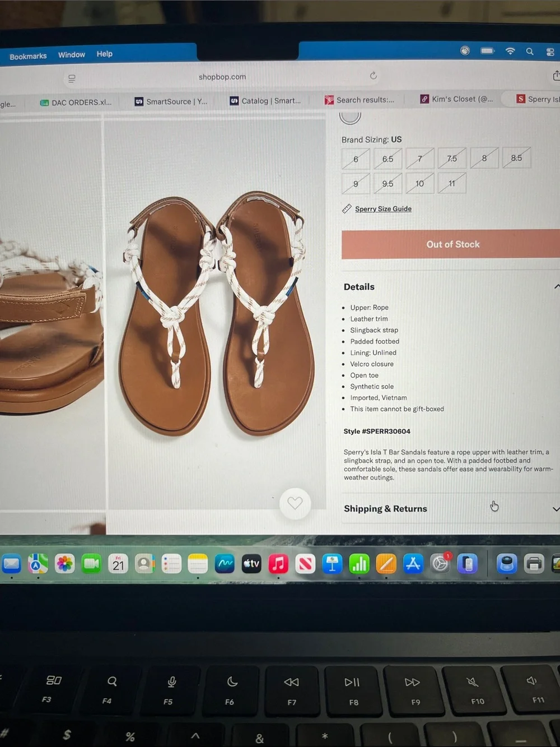The width and height of the screenshot is (560, 747).
Task: Select size 6
Action: [x=356, y=159]
